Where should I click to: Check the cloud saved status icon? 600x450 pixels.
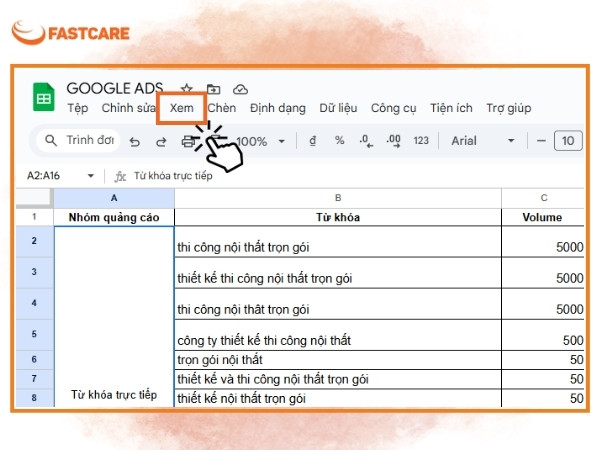[240, 90]
